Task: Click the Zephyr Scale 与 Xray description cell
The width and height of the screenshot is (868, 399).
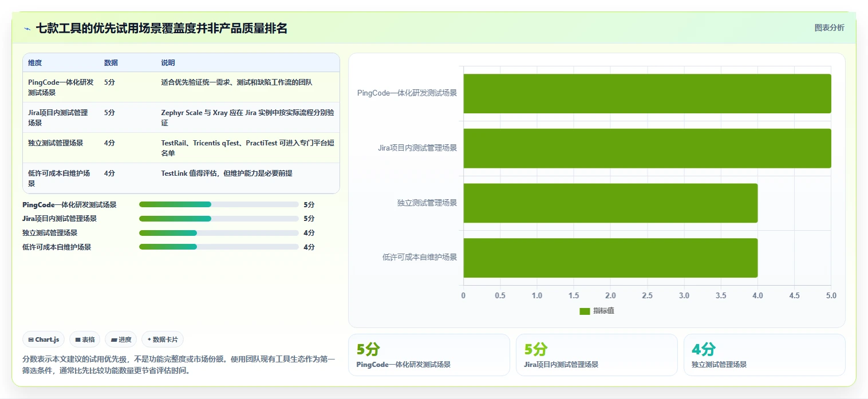Action: coord(247,117)
